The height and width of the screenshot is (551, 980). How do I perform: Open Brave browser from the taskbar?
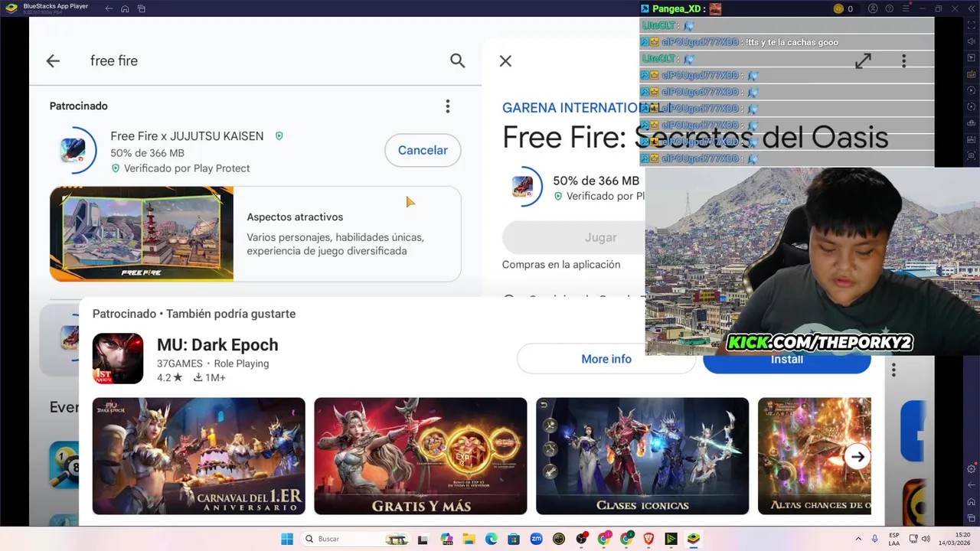coord(648,539)
